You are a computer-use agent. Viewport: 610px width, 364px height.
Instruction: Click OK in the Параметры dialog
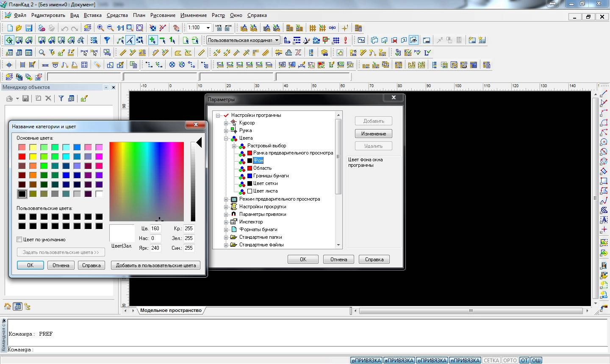303,259
